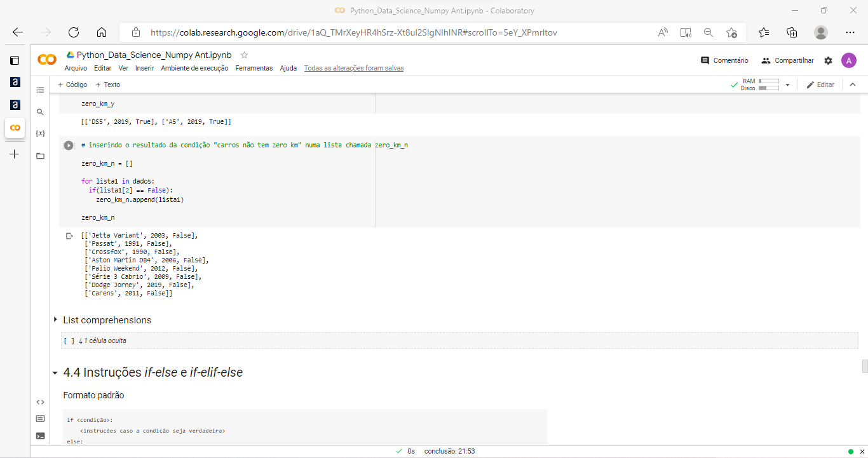Viewport: 868px width, 458px height.
Task: Open immersive reader icon
Action: [686, 32]
